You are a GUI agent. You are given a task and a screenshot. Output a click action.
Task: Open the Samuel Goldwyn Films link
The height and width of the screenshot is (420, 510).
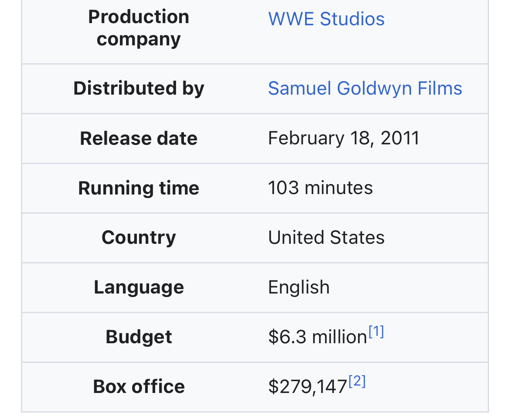click(x=365, y=88)
